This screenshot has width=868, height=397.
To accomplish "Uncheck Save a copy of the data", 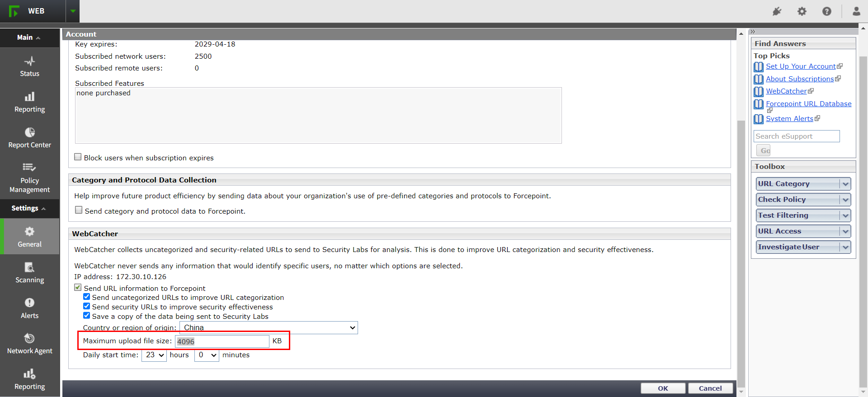I will point(86,316).
